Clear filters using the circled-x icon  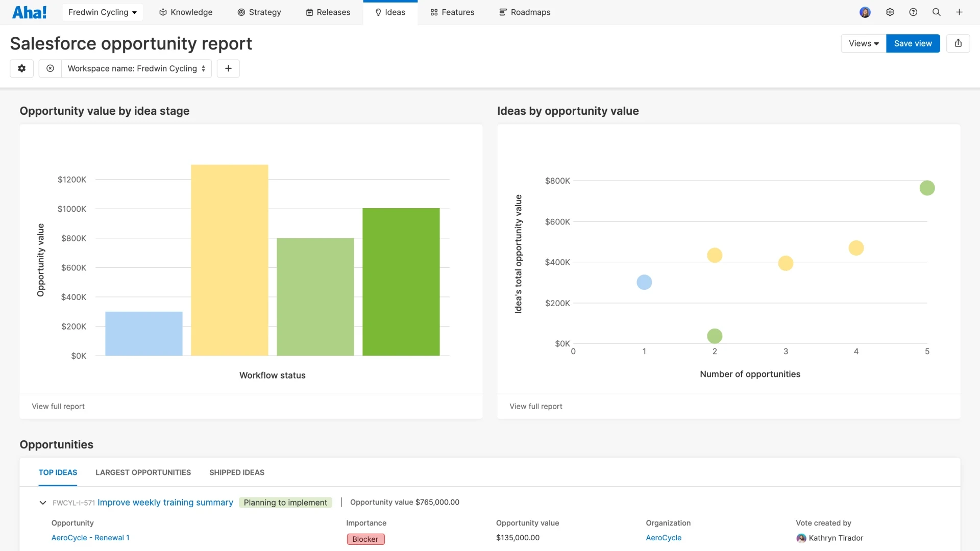point(50,68)
